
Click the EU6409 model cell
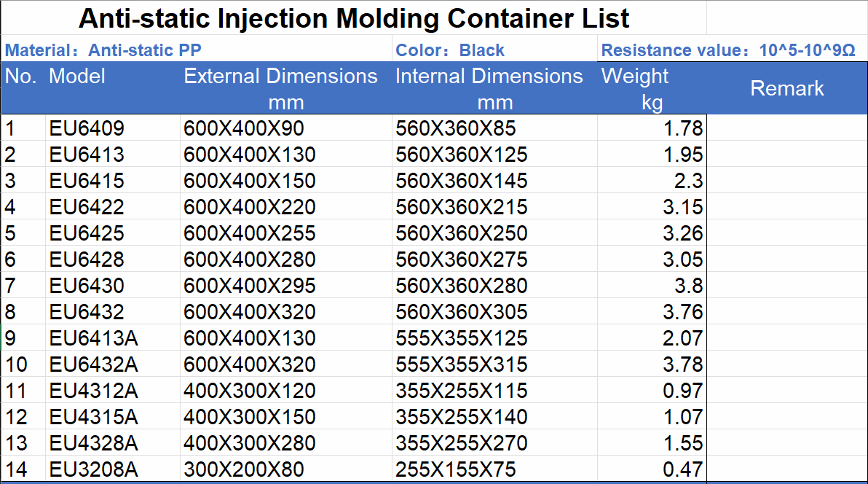(87, 129)
